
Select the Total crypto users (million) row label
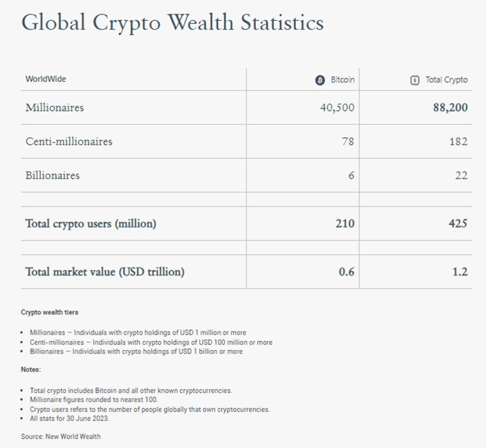(91, 223)
